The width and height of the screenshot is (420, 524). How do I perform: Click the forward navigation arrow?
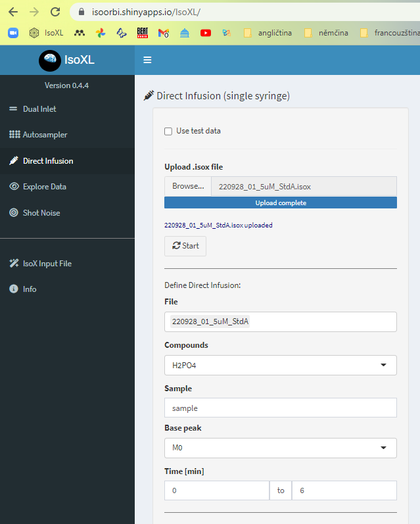(x=34, y=12)
